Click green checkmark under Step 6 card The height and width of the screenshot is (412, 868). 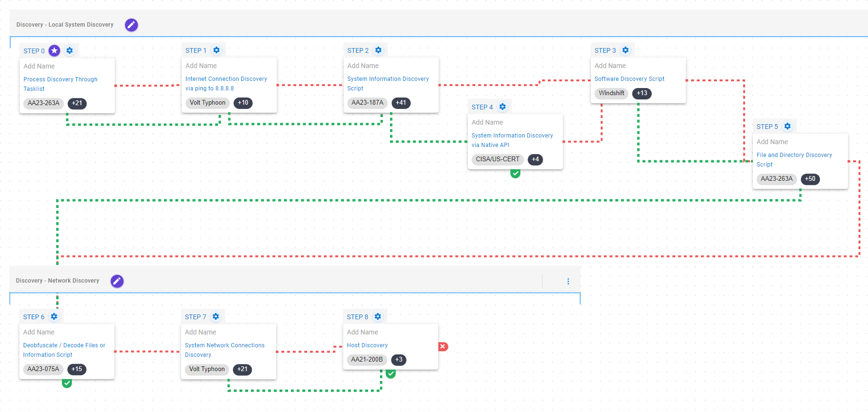[67, 383]
